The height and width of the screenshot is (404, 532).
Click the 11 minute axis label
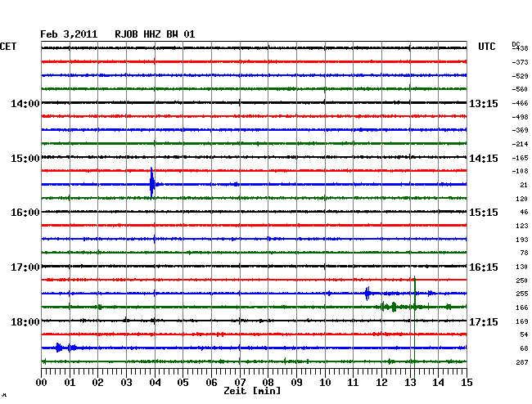[x=354, y=383]
